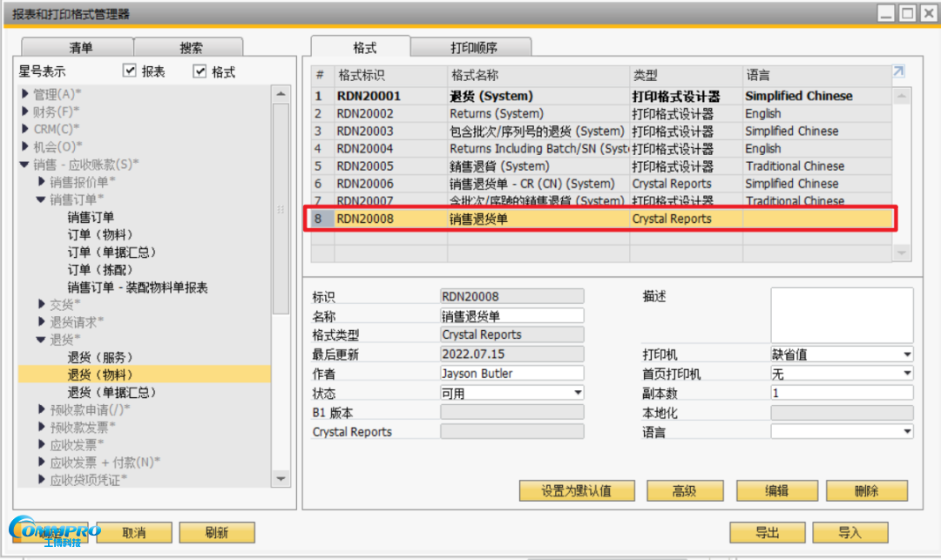Open the 状态 dropdown
The height and width of the screenshot is (560, 941).
(577, 393)
